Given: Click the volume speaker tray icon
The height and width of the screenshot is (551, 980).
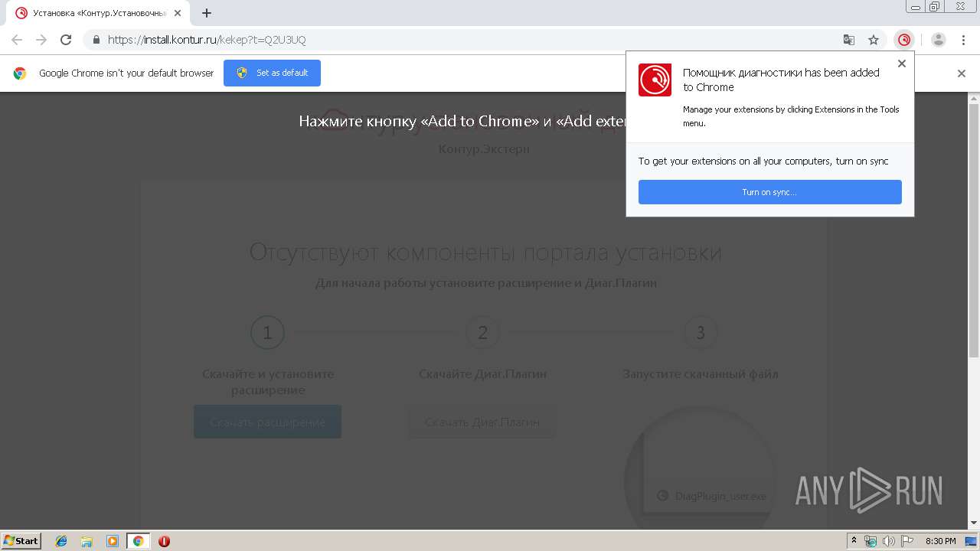Looking at the screenshot, I should [888, 541].
